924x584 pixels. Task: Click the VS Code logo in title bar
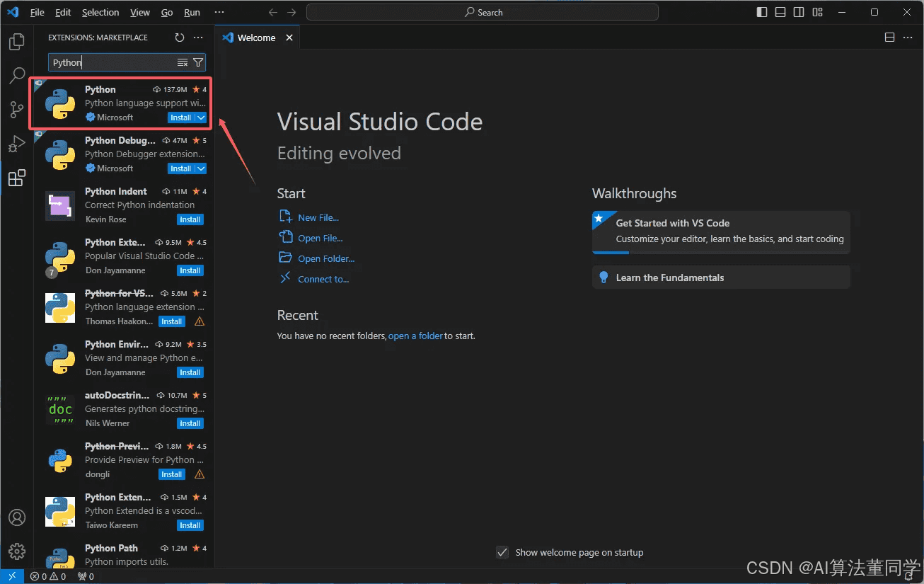(x=12, y=12)
